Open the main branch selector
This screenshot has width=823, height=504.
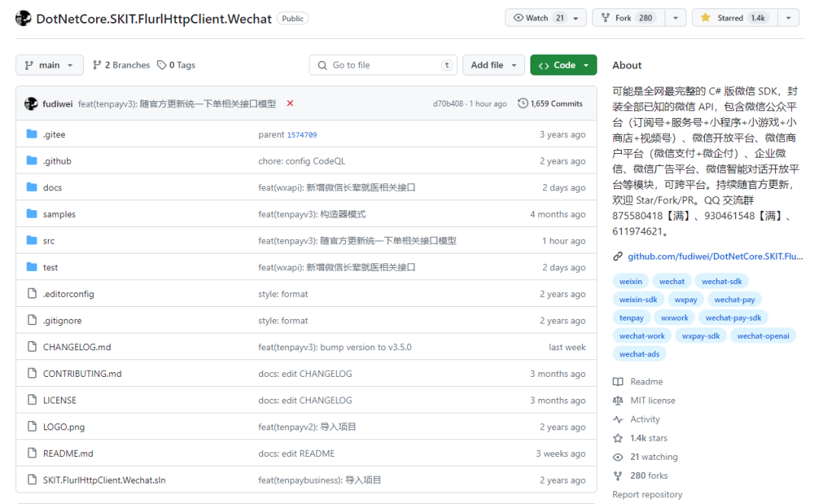pyautogui.click(x=49, y=65)
